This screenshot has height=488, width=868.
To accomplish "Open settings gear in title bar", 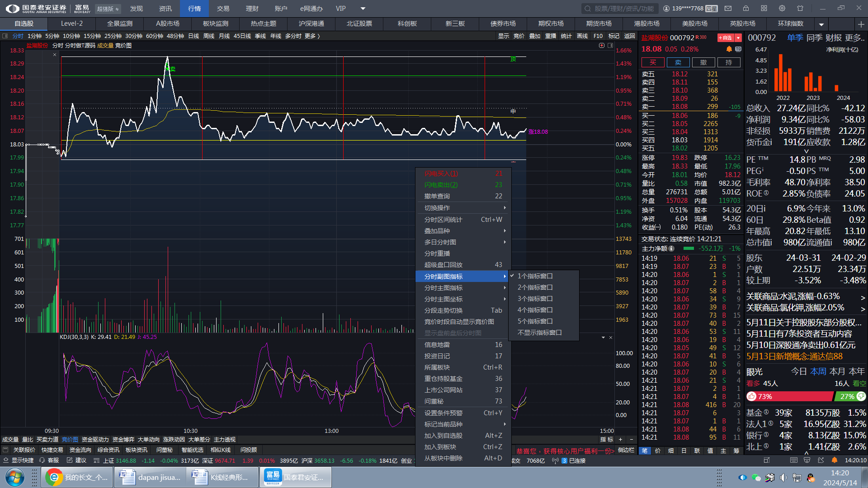I will pyautogui.click(x=782, y=9).
